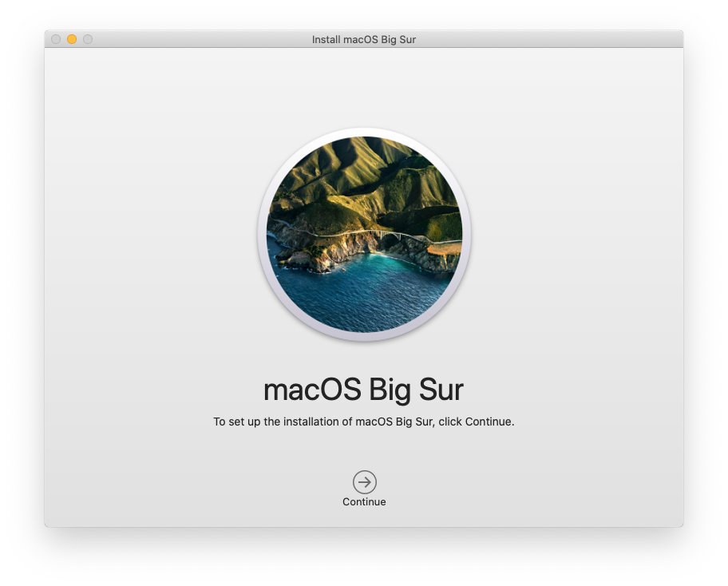Minimize the installer with the yellow button
This screenshot has height=586, width=728.
[72, 39]
